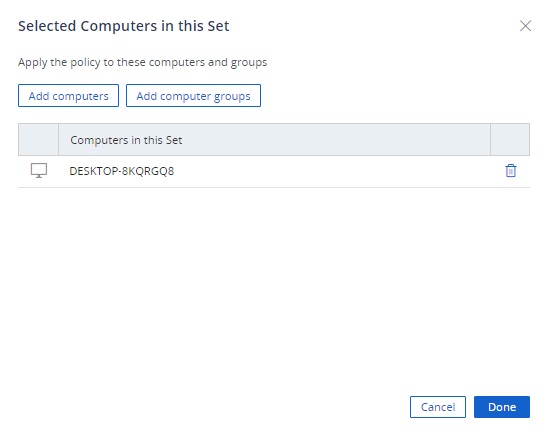Click Add computer groups

click(193, 96)
